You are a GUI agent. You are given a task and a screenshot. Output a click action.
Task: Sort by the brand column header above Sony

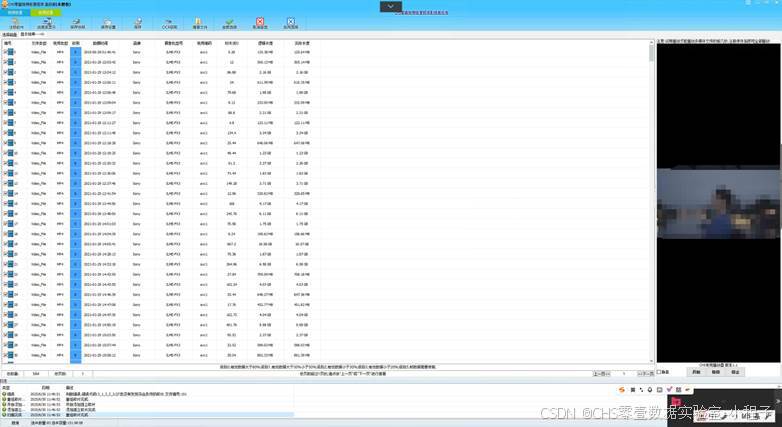(137, 43)
